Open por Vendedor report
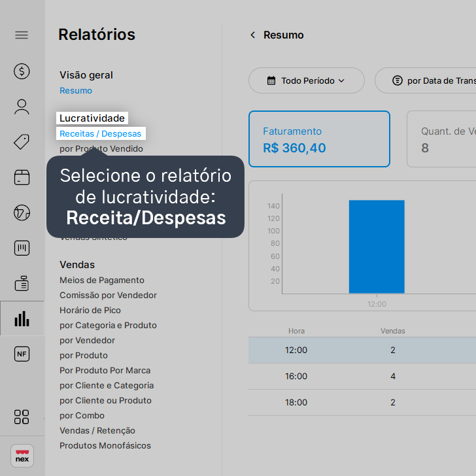This screenshot has width=476, height=476. (x=87, y=340)
